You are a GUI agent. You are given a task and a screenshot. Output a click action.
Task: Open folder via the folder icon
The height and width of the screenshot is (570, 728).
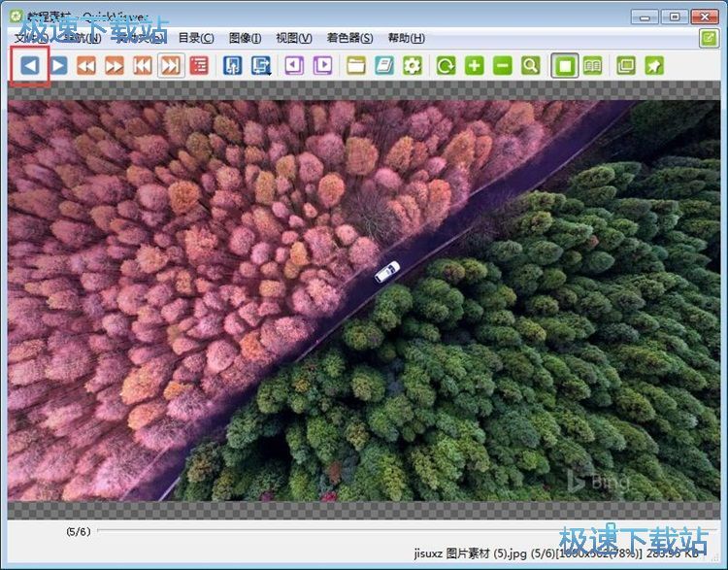(x=356, y=66)
